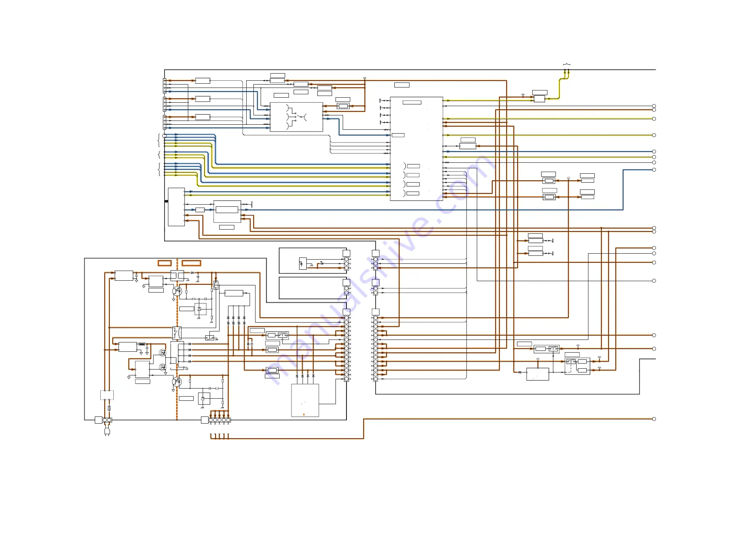Click the five-pin connector on power board edge
756x534 pixels.
pos(220,420)
